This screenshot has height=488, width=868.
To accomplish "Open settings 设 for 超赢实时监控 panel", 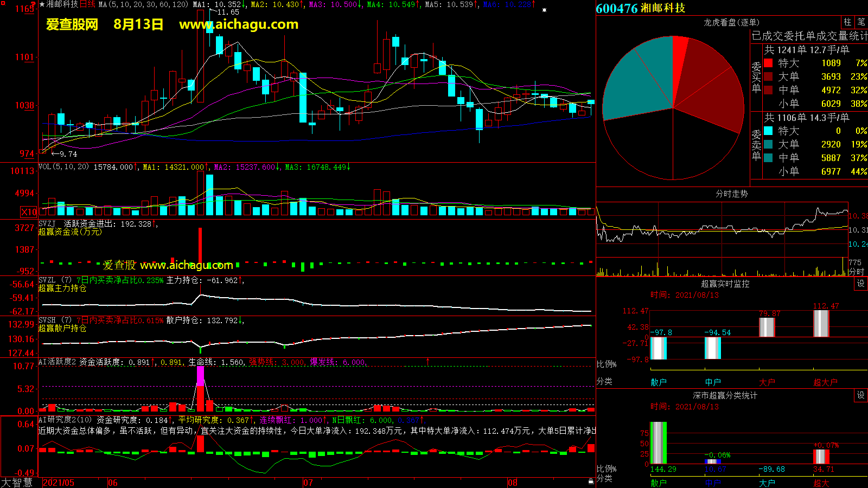I will 860,284.
